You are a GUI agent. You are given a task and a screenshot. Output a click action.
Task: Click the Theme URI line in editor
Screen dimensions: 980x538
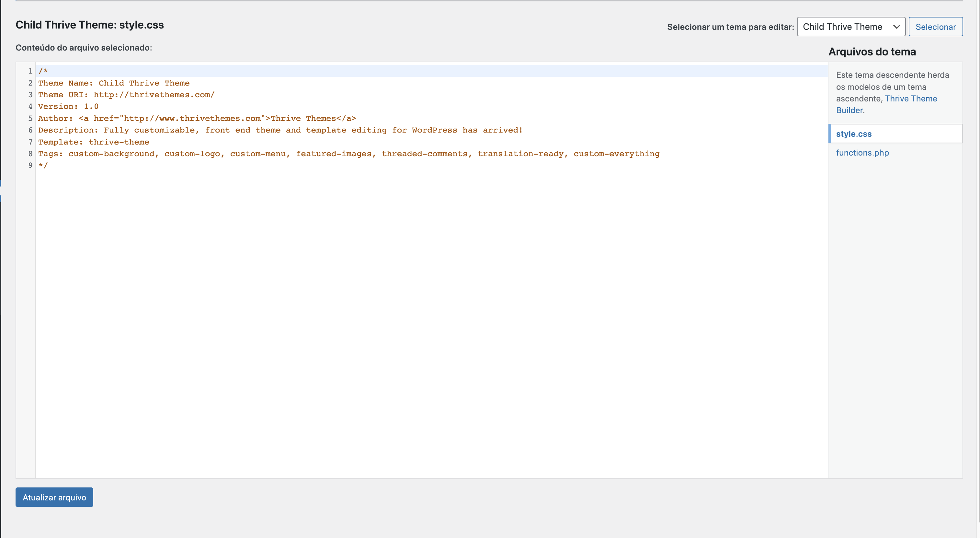pos(126,95)
